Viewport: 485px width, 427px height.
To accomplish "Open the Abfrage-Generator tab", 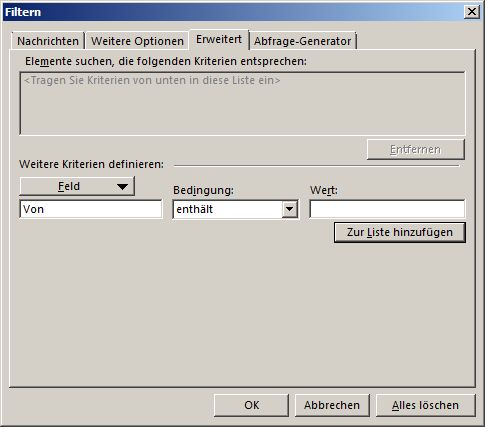I will point(303,41).
